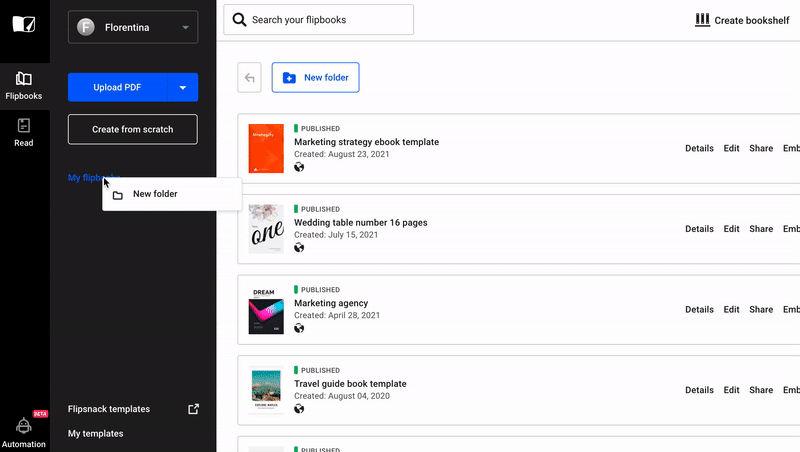The height and width of the screenshot is (452, 800).
Task: Click Edit for Marketing strategy ebook template
Action: pos(731,148)
